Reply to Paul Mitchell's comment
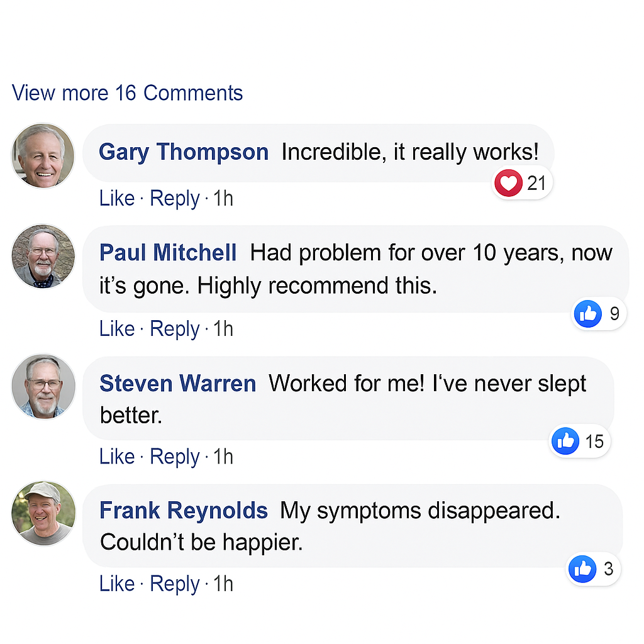This screenshot has width=644, height=644. coord(175,330)
